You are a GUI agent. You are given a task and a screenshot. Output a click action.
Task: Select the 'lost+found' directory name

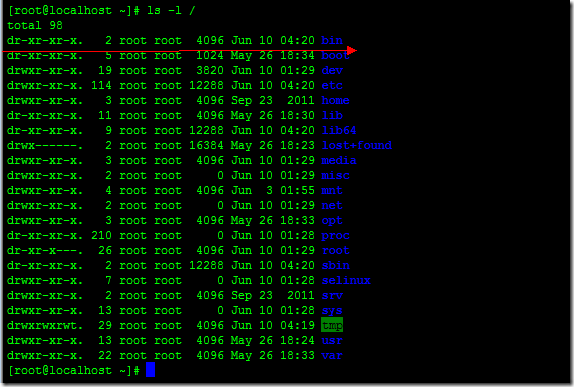point(357,145)
